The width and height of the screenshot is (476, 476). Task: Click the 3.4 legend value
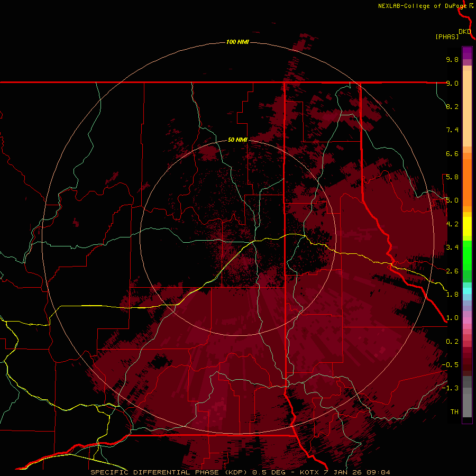(452, 248)
